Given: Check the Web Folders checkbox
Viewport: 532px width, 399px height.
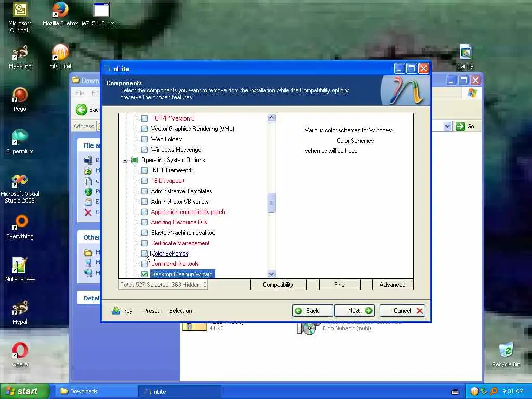Looking at the screenshot, I should [144, 139].
